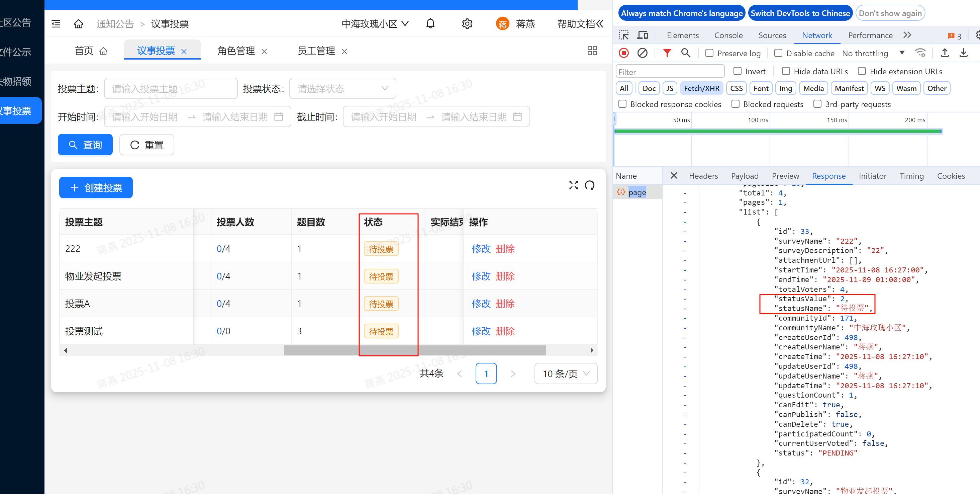
Task: Click the tab grid layout icon
Action: coord(592,51)
